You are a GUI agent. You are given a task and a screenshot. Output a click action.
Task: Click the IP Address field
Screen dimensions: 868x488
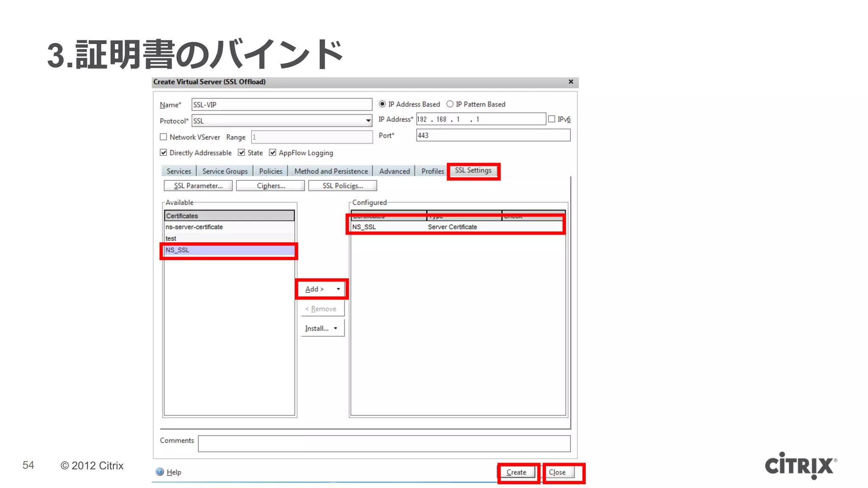(481, 119)
